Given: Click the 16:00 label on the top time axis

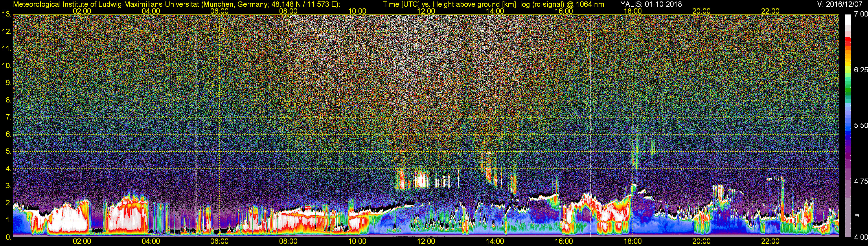Looking at the screenshot, I should point(564,11).
